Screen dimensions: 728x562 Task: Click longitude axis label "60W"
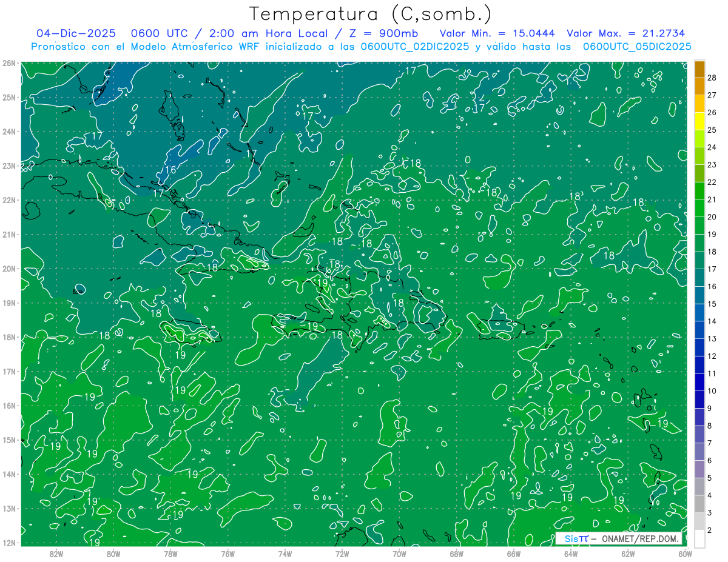click(686, 554)
